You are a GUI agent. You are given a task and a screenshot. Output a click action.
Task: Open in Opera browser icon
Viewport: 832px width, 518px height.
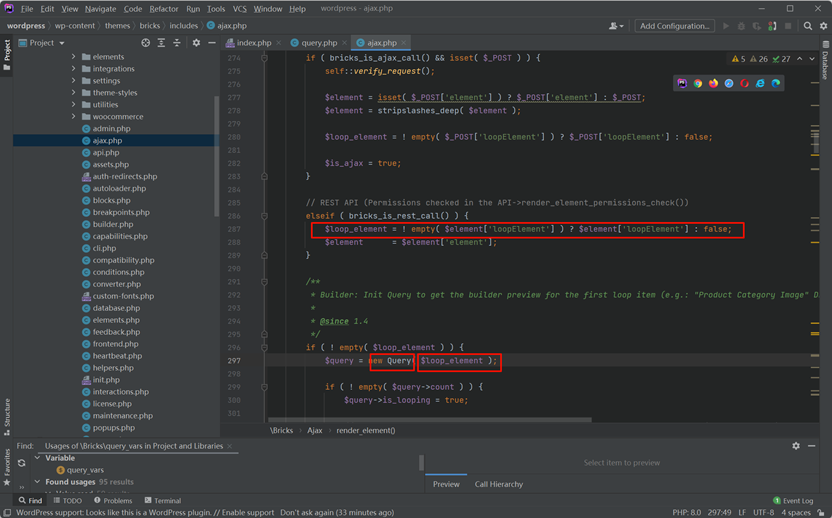pos(744,83)
